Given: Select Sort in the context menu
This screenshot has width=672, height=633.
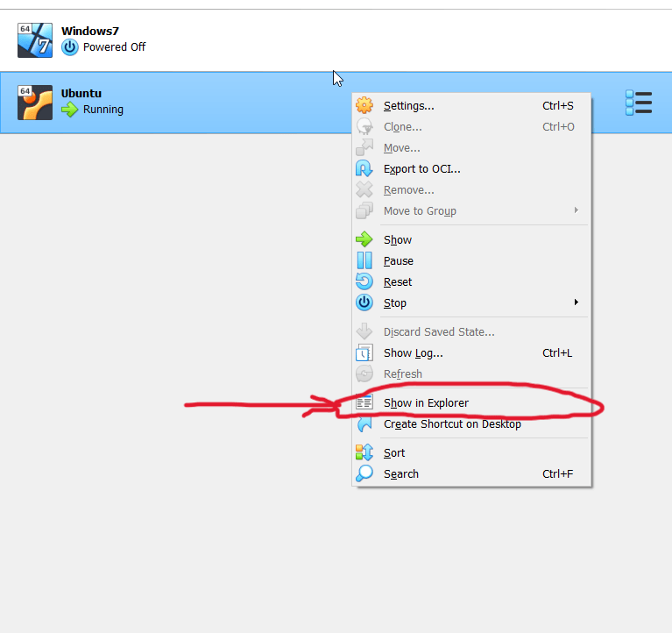Looking at the screenshot, I should click(x=471, y=453).
